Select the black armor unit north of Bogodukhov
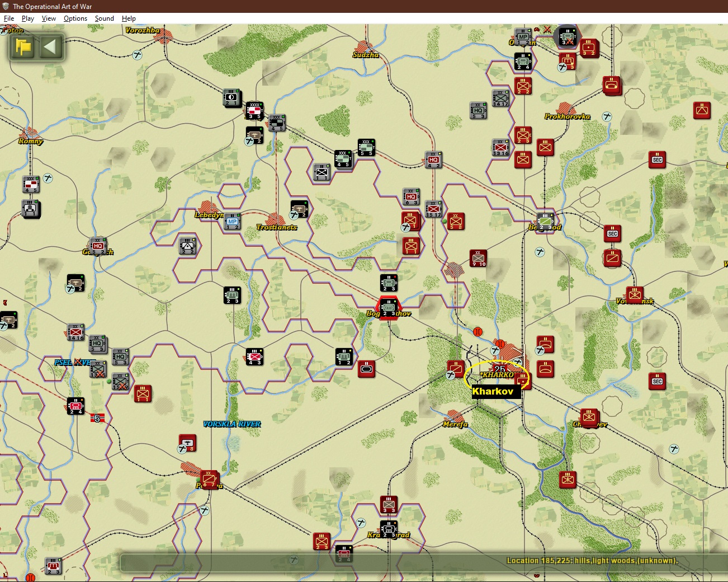The width and height of the screenshot is (728, 582). pyautogui.click(x=389, y=283)
